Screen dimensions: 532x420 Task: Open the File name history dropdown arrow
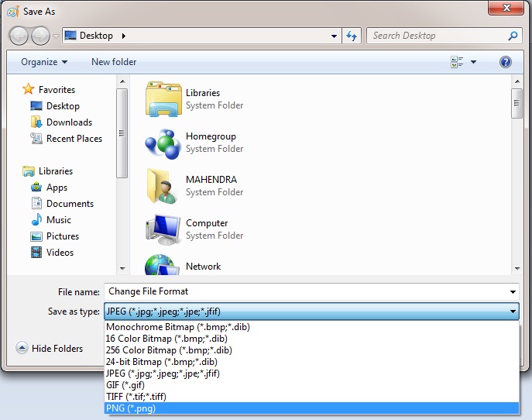click(x=513, y=292)
